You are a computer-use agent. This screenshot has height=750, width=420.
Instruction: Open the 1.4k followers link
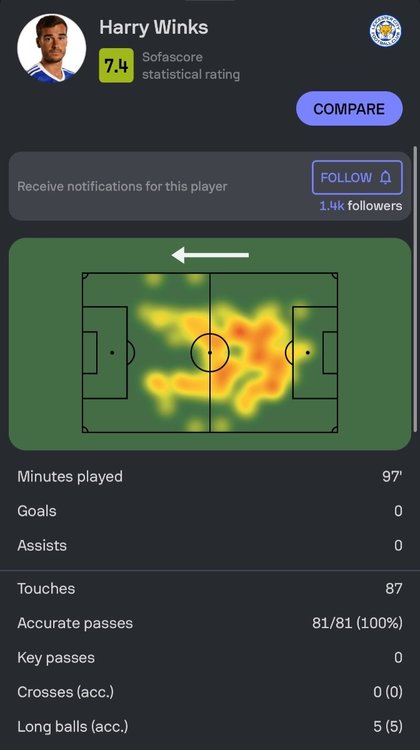click(x=361, y=206)
